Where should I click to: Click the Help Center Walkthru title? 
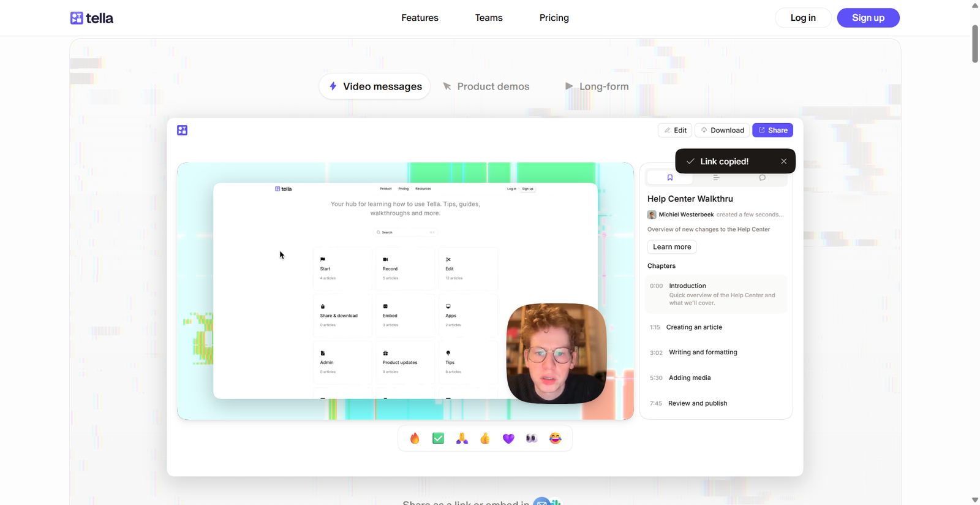pos(690,199)
